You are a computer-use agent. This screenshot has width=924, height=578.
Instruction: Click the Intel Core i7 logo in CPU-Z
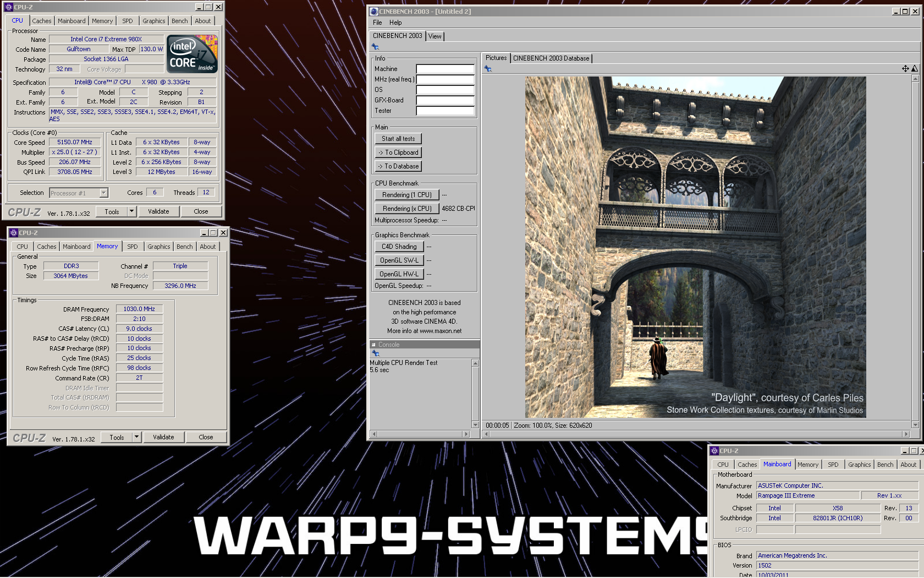tap(192, 54)
